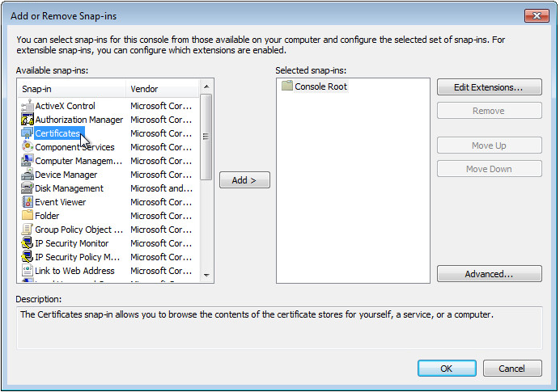Screen dimensions: 560x392
Task: Select Link to Web Address entry
Action: tap(74, 271)
